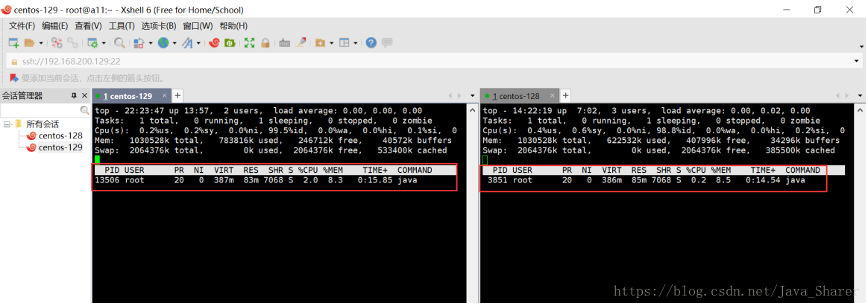
Task: Click the session manager search magnifier icon
Action: 85,110
